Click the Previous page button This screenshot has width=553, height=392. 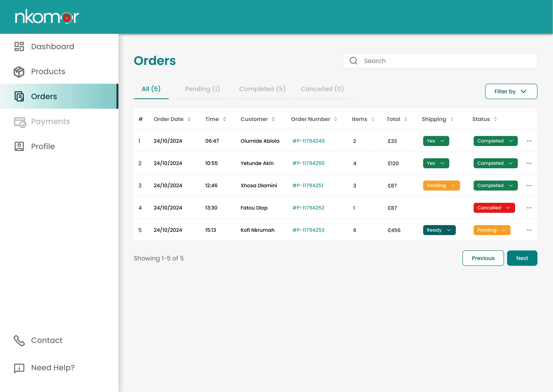tap(483, 258)
